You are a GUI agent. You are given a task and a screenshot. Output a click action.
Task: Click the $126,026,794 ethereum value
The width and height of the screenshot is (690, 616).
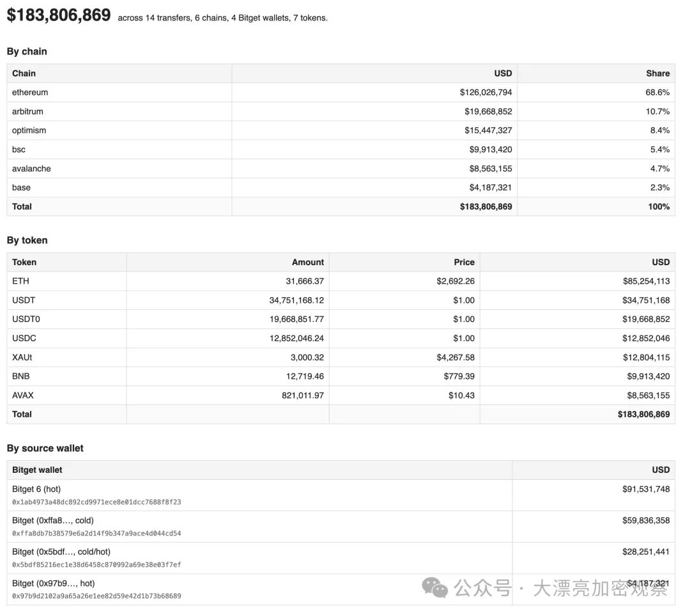(x=486, y=93)
